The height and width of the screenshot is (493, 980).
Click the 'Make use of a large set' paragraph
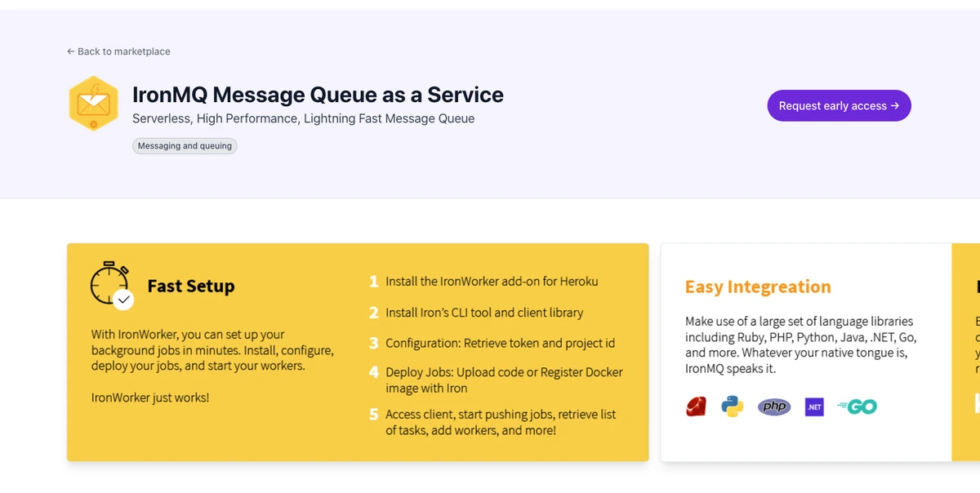800,345
